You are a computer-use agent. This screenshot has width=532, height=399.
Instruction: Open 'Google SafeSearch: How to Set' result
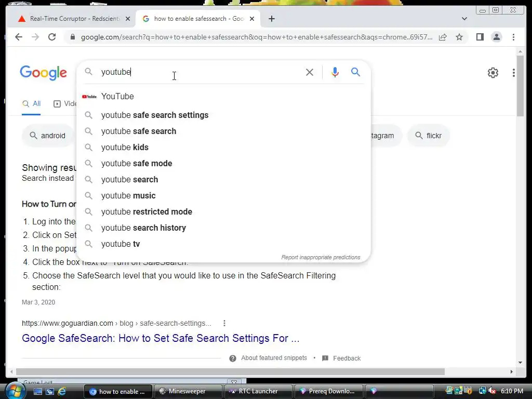(x=161, y=338)
